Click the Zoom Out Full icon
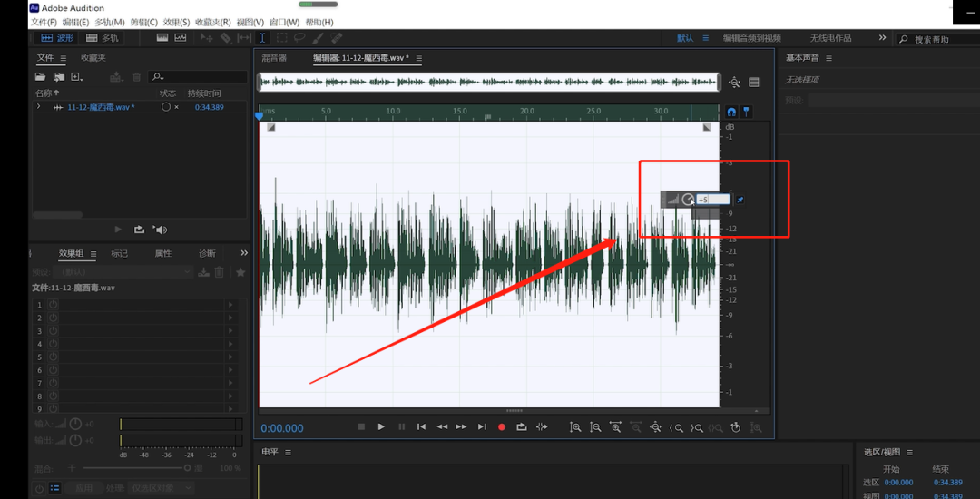980x499 pixels. tap(656, 427)
